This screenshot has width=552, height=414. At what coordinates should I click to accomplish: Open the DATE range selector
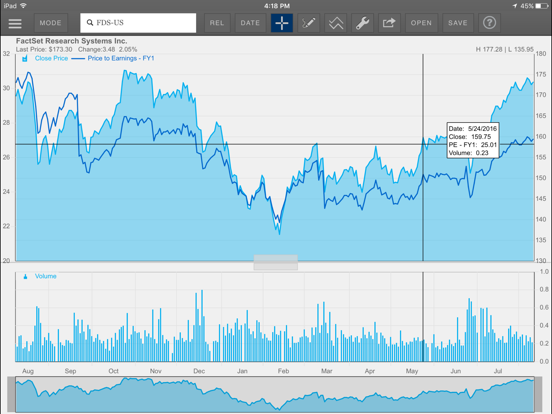pyautogui.click(x=250, y=23)
